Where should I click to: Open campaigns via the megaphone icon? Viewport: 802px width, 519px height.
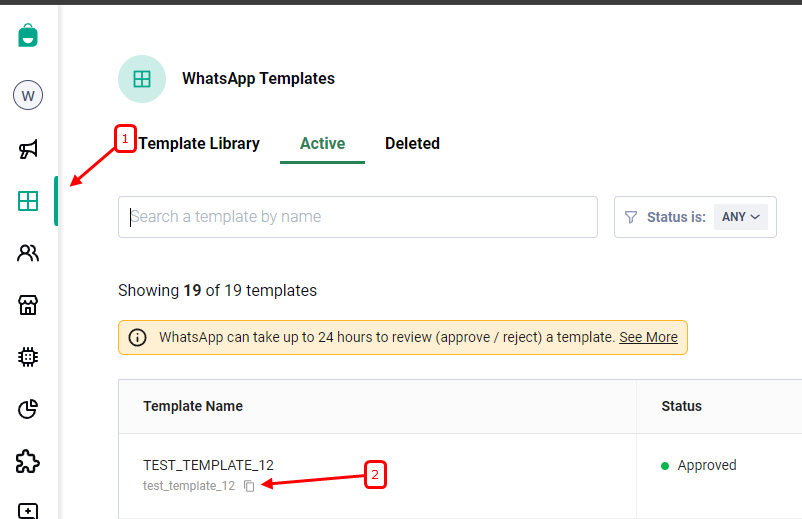(28, 149)
